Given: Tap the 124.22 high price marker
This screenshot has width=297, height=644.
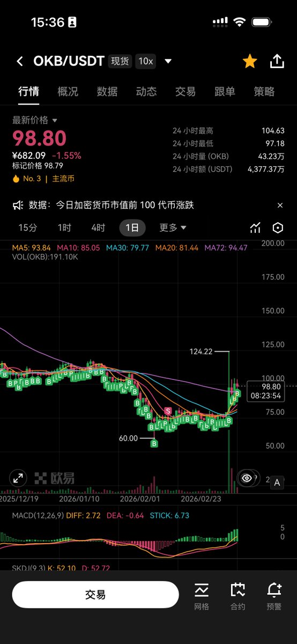Looking at the screenshot, I should pos(201,352).
